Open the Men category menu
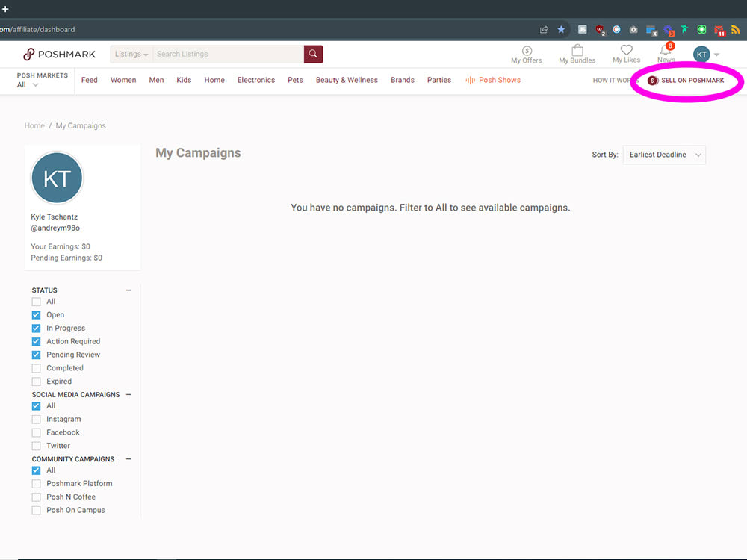This screenshot has width=747, height=560. click(x=156, y=80)
